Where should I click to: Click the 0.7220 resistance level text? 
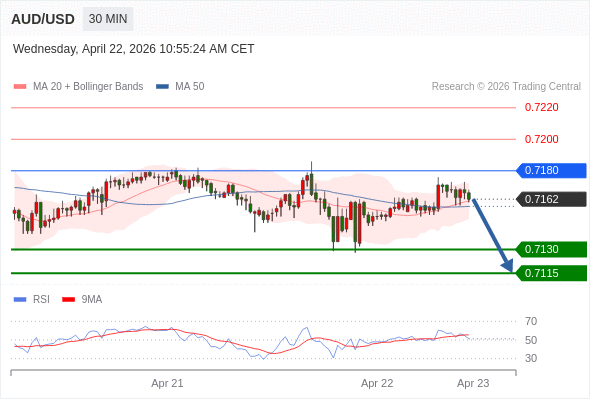point(541,108)
